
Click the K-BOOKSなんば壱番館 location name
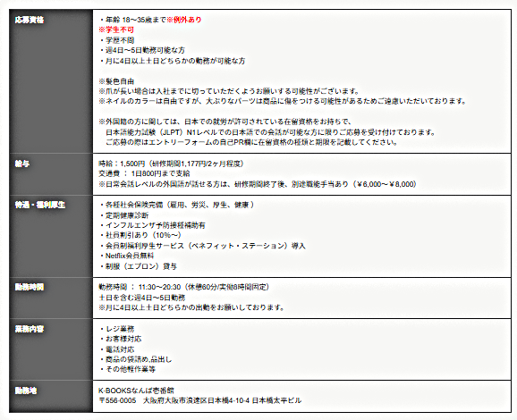pyautogui.click(x=136, y=391)
